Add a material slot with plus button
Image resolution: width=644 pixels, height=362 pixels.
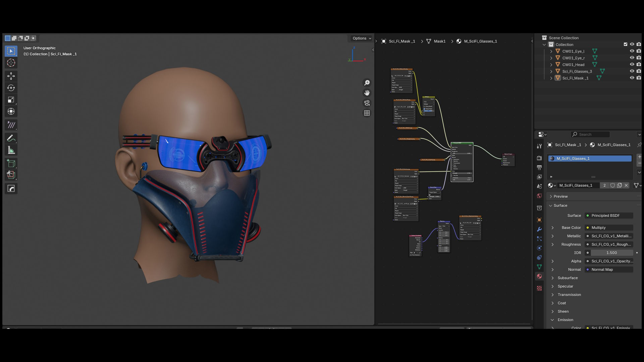(639, 157)
